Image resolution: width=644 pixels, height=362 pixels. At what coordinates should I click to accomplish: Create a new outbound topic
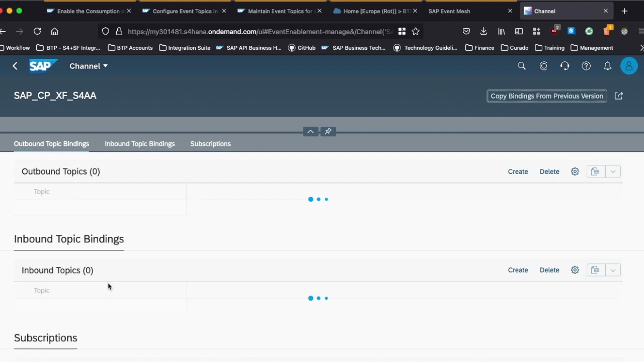(518, 171)
